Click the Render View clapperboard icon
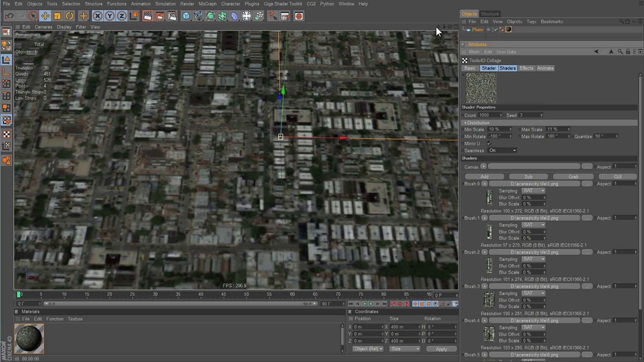644x362 pixels. [148, 16]
